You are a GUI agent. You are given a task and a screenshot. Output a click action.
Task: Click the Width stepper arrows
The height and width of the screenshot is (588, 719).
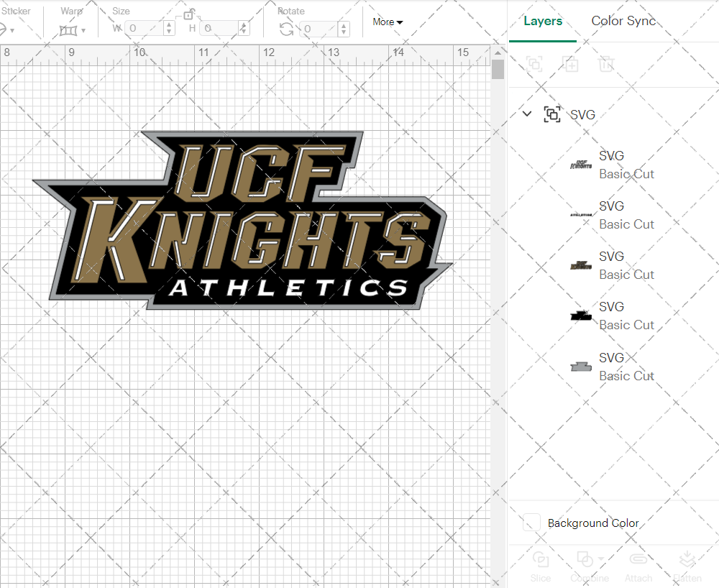[x=169, y=29]
